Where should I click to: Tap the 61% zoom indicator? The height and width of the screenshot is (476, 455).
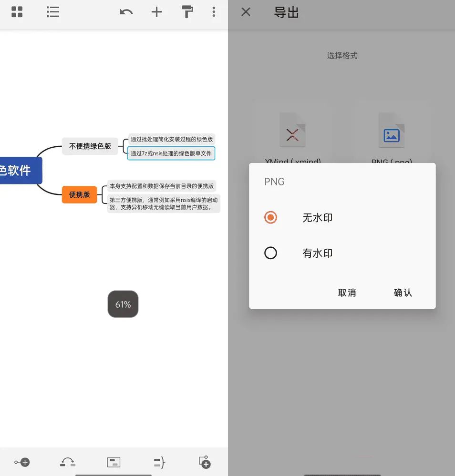[x=123, y=304]
